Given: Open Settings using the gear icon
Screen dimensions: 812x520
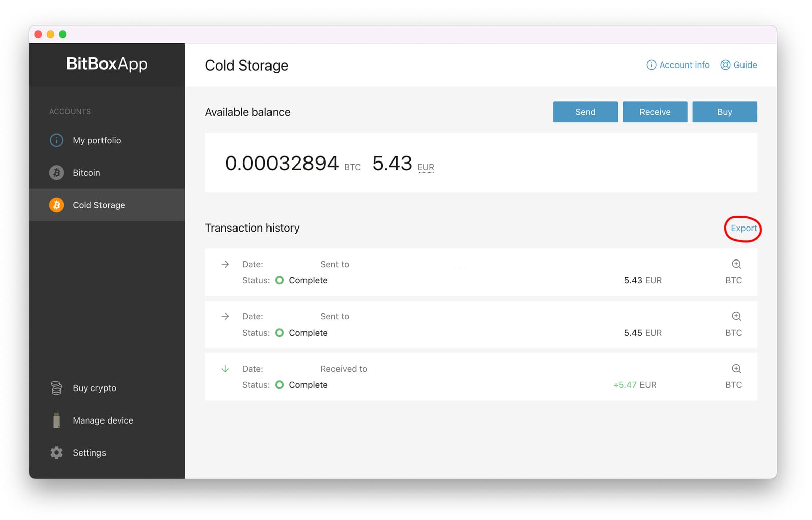Looking at the screenshot, I should pos(56,452).
